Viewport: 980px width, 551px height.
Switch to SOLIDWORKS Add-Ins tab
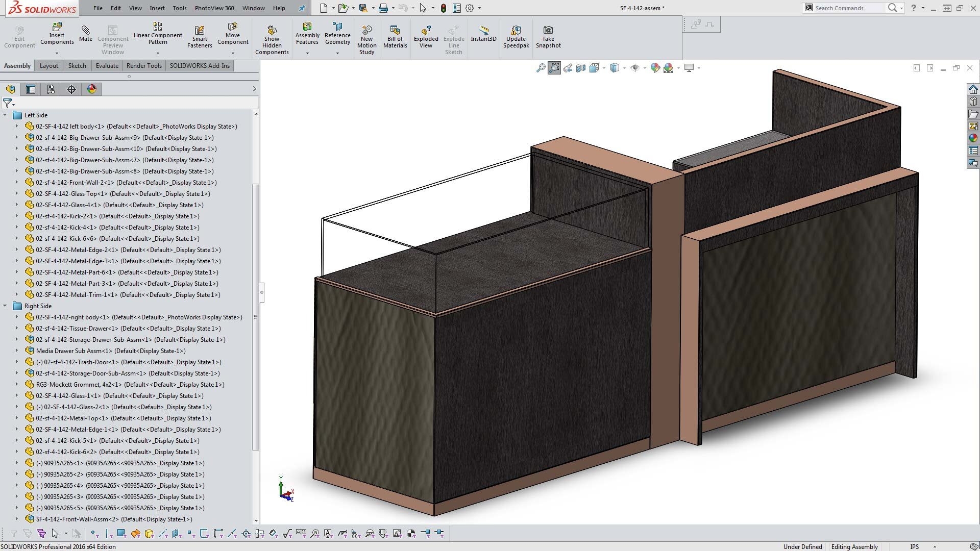(200, 66)
